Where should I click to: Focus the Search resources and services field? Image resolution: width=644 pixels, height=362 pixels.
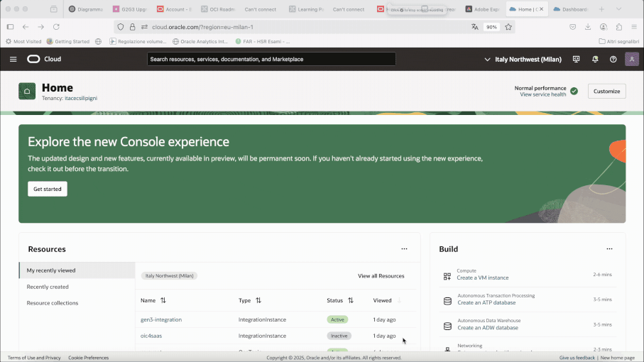(271, 59)
